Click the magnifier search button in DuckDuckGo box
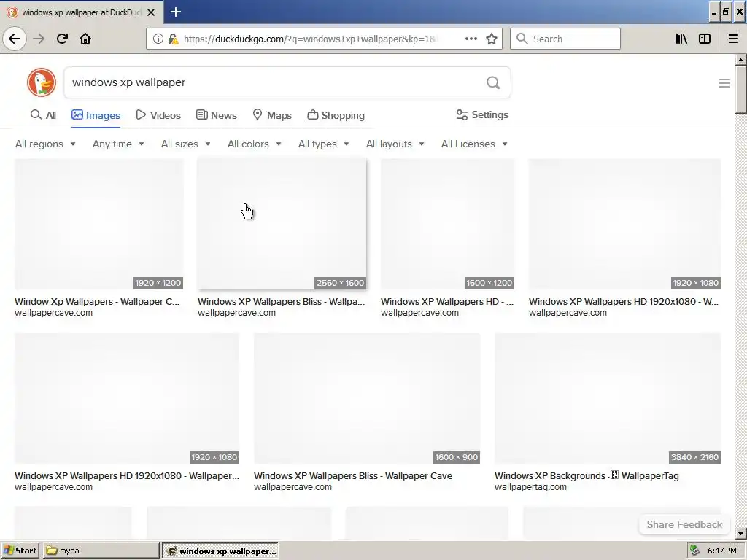The image size is (747, 560). [x=493, y=83]
